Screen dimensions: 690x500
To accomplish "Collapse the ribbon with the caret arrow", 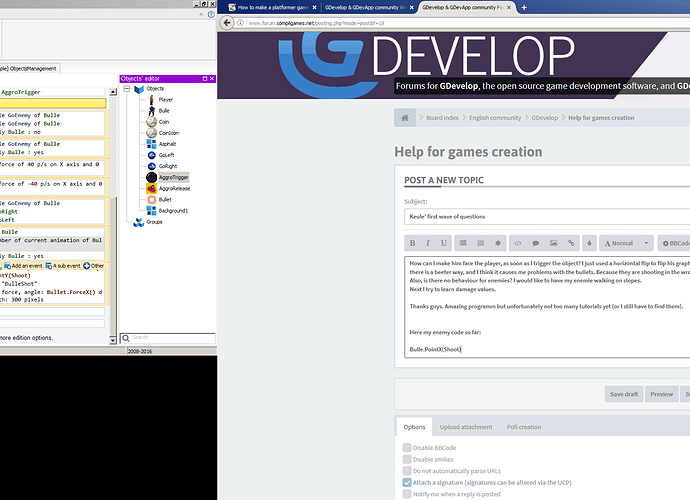I will click(x=202, y=15).
